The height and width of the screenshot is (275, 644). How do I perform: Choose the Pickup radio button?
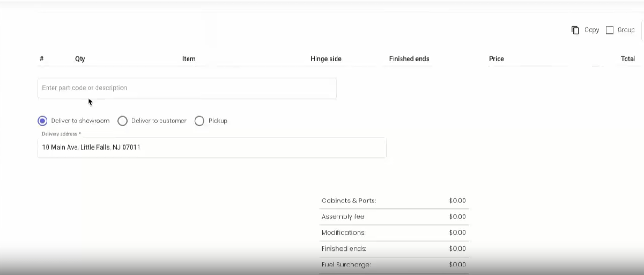pyautogui.click(x=199, y=121)
